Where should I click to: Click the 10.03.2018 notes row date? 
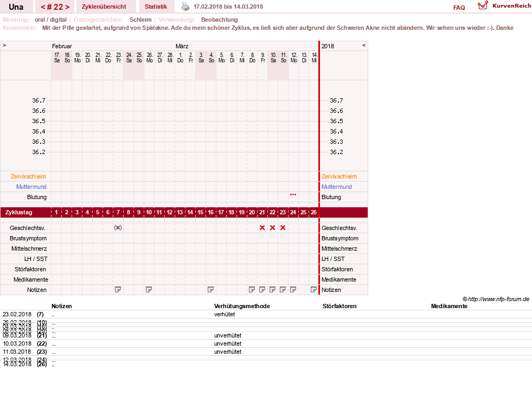pyautogui.click(x=17, y=343)
